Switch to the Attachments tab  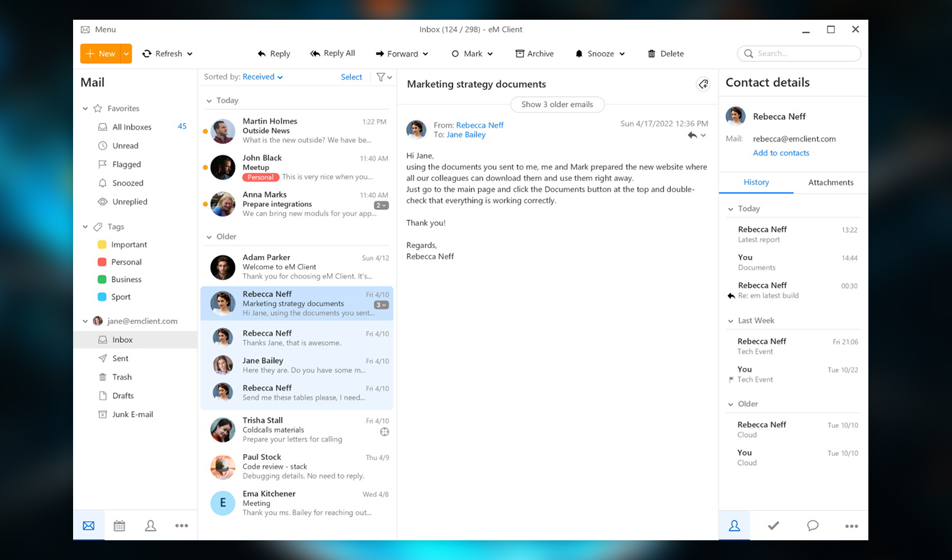pos(830,182)
